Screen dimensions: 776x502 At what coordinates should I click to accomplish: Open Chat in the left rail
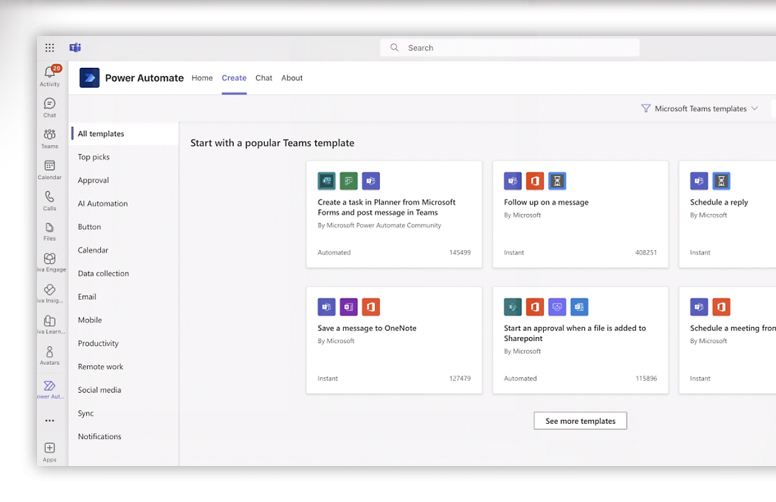[x=49, y=105]
